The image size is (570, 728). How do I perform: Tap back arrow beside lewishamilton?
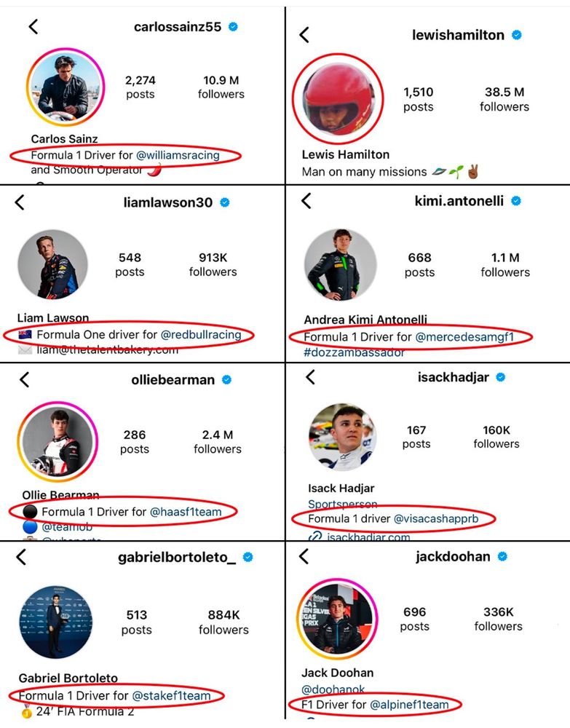coord(304,34)
